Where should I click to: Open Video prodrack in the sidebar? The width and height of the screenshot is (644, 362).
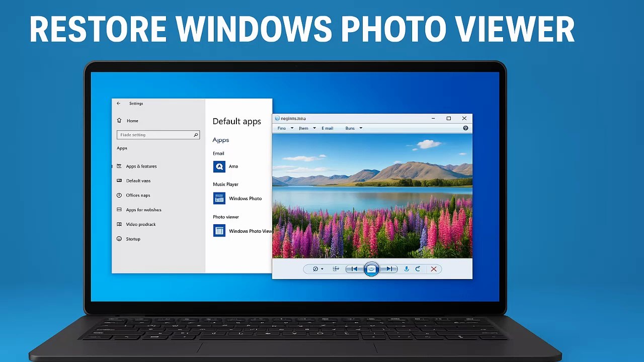(x=136, y=225)
